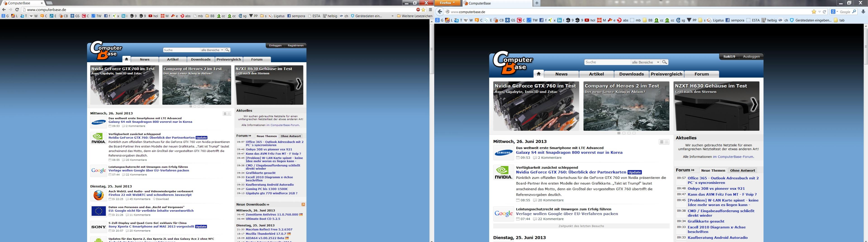Click the RSS feed icon beside Neue Downloads
This screenshot has height=242, width=868.
click(303, 205)
